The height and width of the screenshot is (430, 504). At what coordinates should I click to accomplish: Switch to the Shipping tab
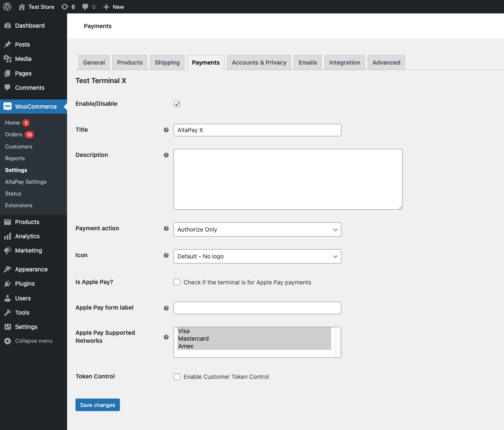167,63
